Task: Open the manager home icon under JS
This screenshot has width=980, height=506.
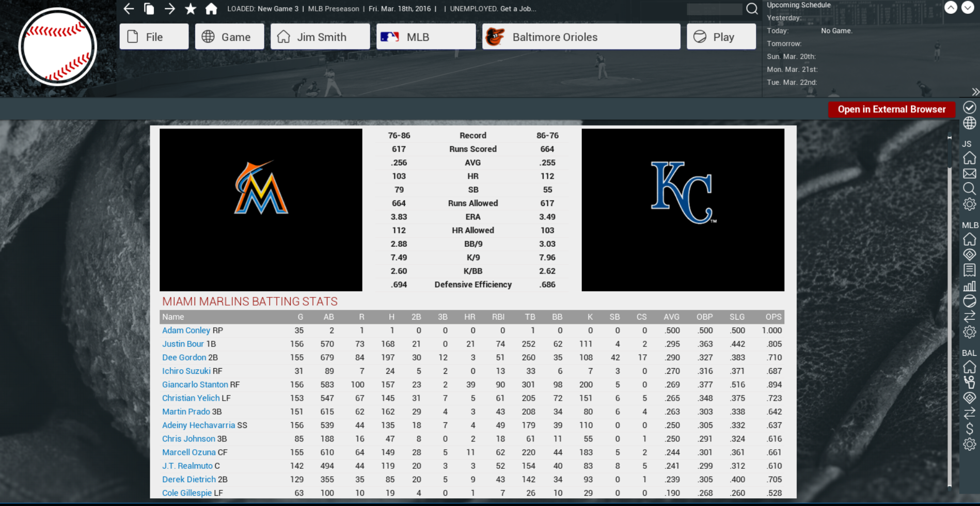Action: 969,158
